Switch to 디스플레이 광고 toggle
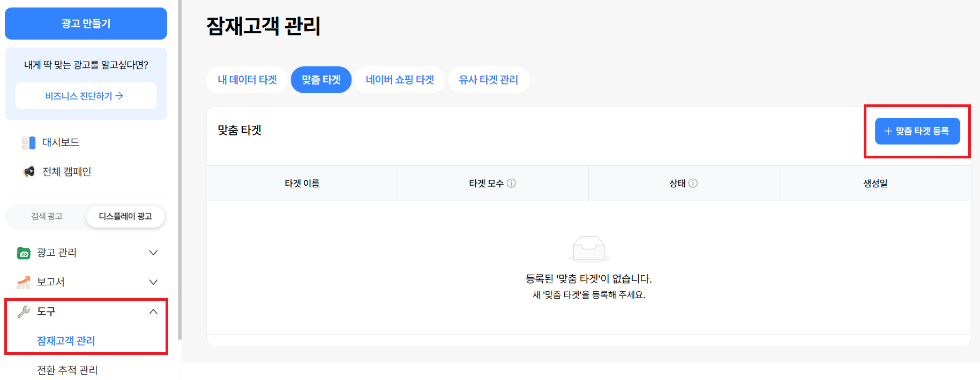 click(125, 216)
